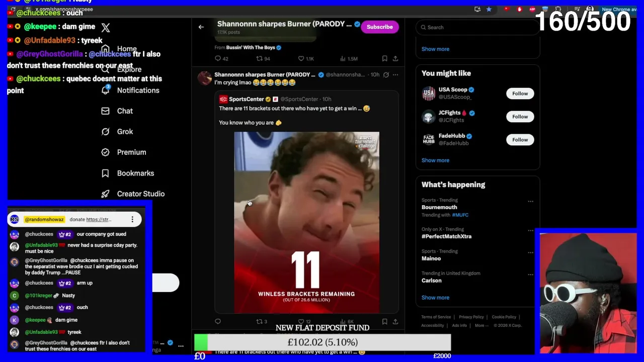This screenshot has width=644, height=362.
Task: Open the ABP ad blocker extension
Action: tap(532, 9)
